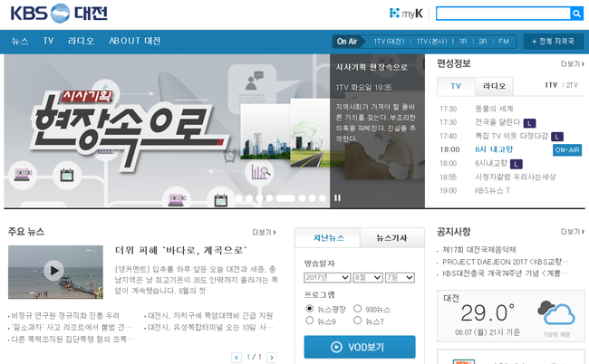Viewport: 589px width, 364px height.
Task: Click the ON-AIR badge beside 6시 내고향
Action: [566, 149]
